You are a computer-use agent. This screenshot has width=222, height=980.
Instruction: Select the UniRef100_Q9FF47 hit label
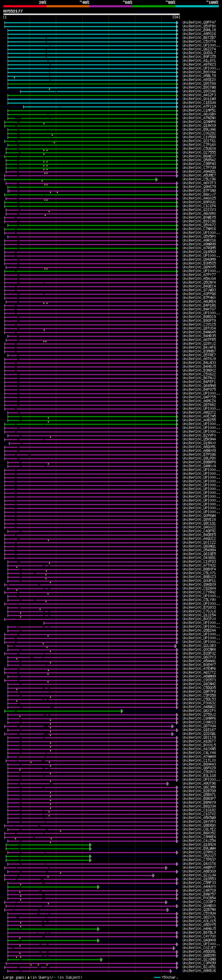[x=199, y=23]
